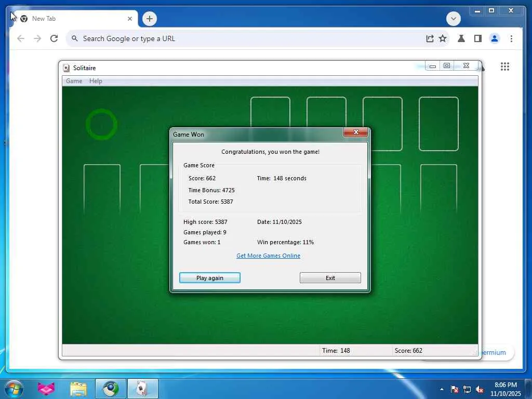This screenshot has width=532, height=399.
Task: Click the Action Center flag icon
Action: [x=454, y=389]
